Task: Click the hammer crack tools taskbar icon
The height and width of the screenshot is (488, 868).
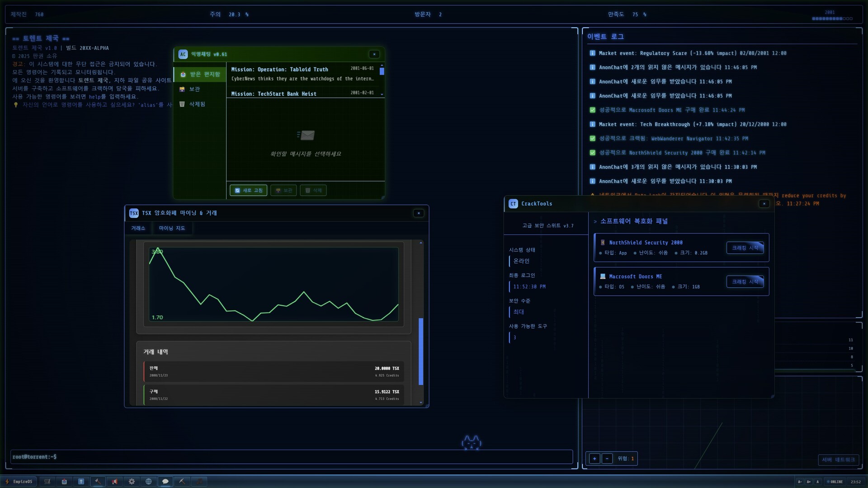Action: click(98, 482)
